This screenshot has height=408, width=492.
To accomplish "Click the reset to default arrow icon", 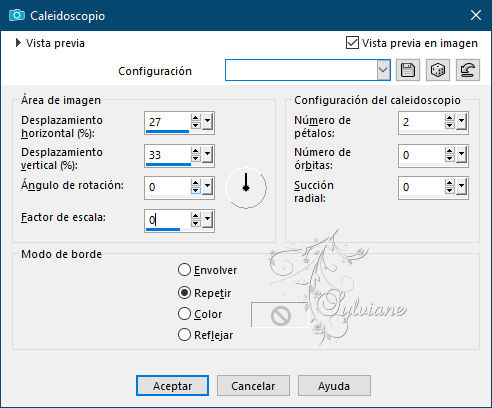I will (468, 70).
